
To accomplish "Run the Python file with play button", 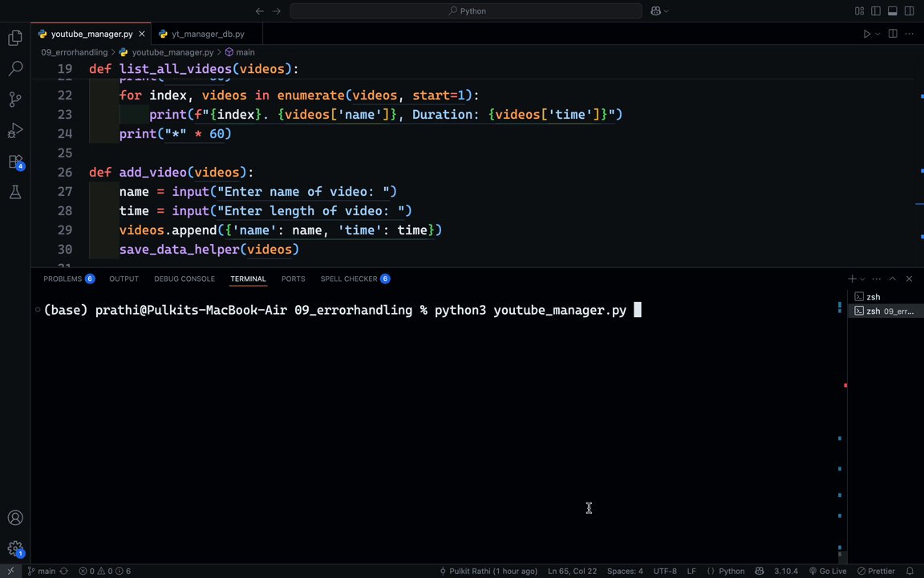I will 867,35.
